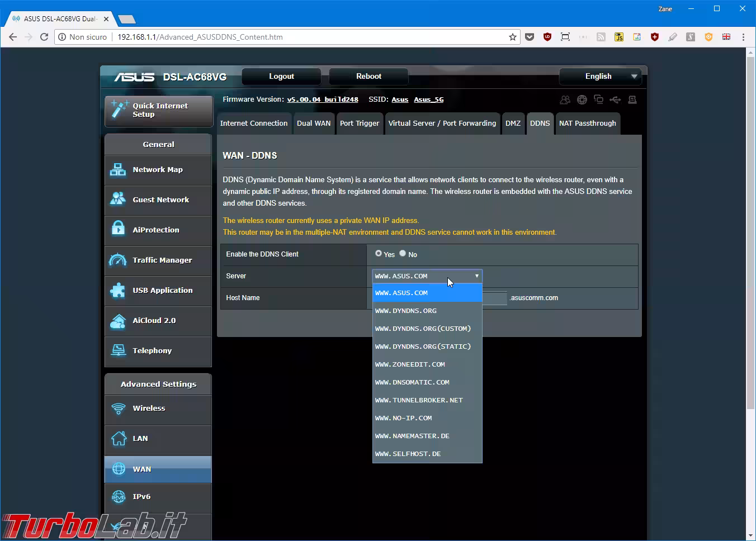Click the LAN house icon
This screenshot has width=756, height=541.
click(x=119, y=439)
